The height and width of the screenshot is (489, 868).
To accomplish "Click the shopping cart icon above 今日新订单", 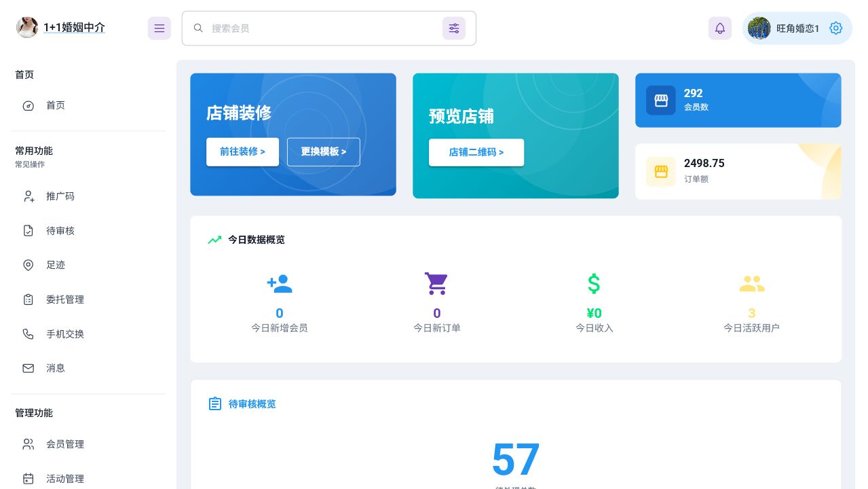I will coord(436,284).
